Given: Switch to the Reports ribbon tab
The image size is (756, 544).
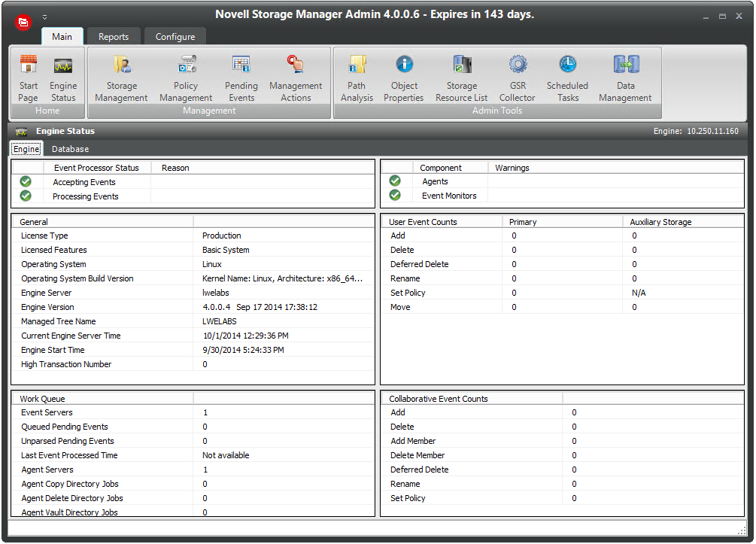Looking at the screenshot, I should coord(114,37).
